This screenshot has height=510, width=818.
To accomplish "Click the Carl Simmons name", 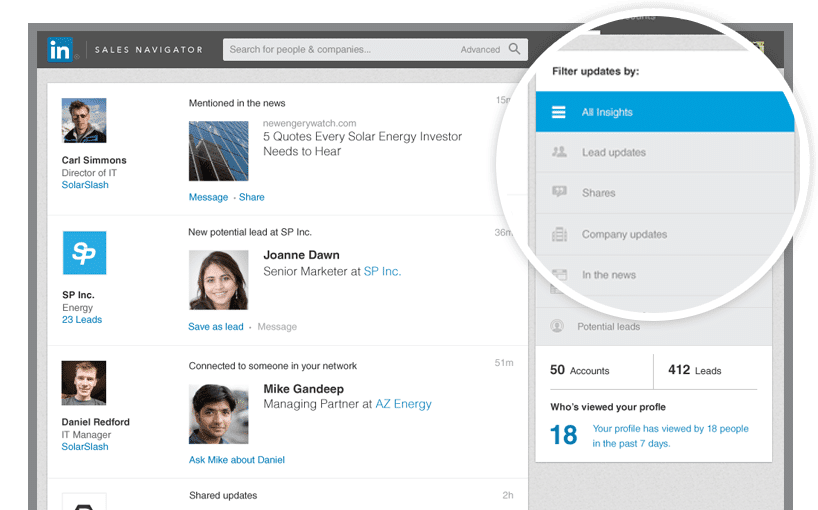I will 94,160.
